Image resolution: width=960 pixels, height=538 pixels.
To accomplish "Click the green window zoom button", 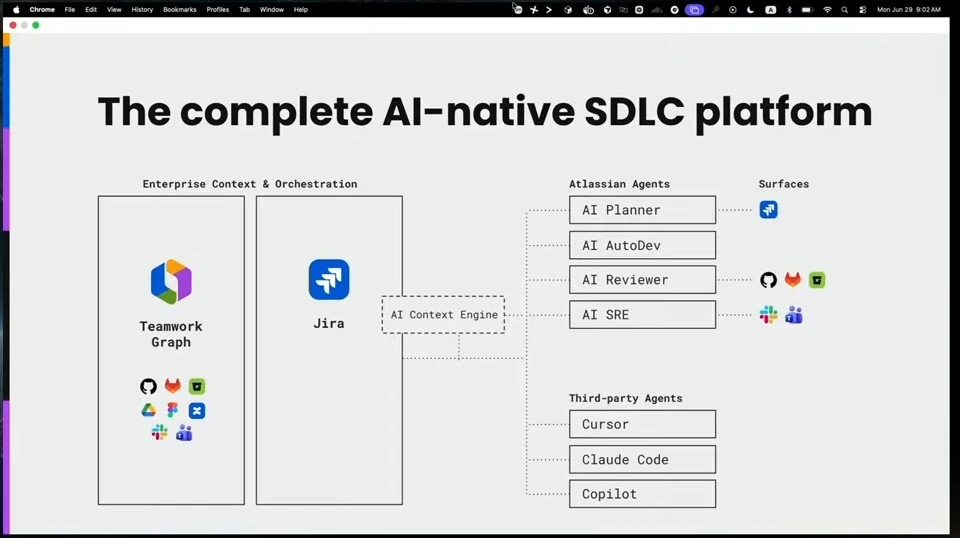I will tap(36, 25).
